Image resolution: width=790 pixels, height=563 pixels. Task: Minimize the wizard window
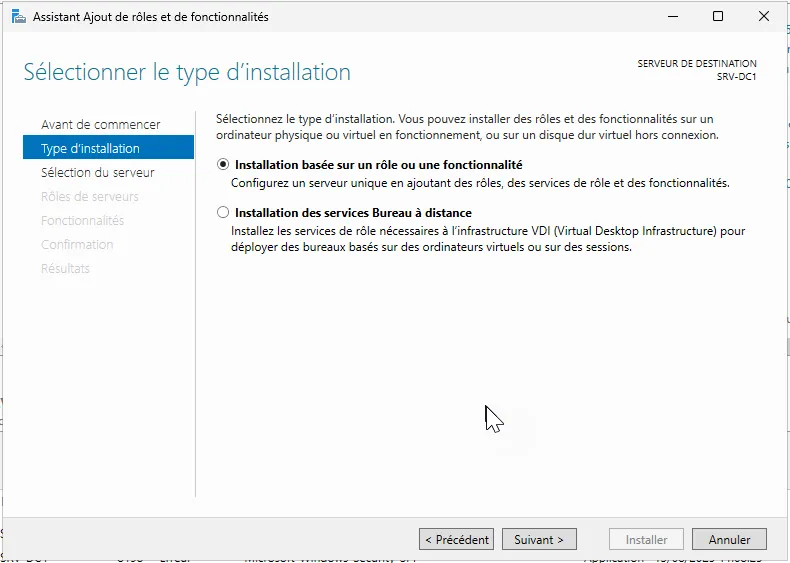click(x=673, y=17)
